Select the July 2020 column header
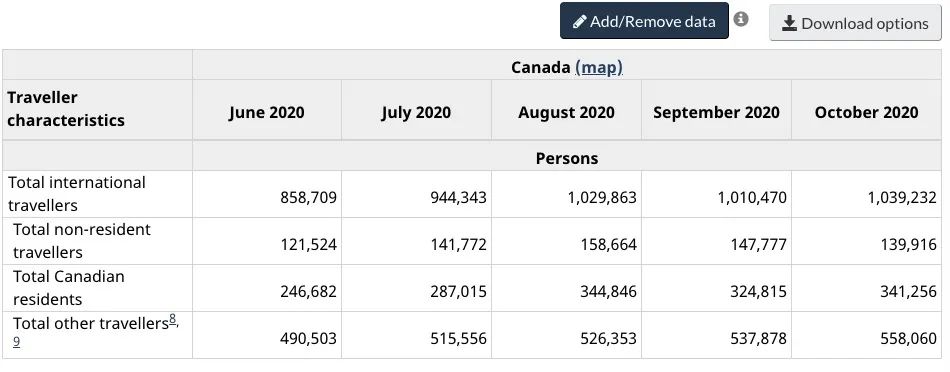The width and height of the screenshot is (950, 372). point(416,112)
